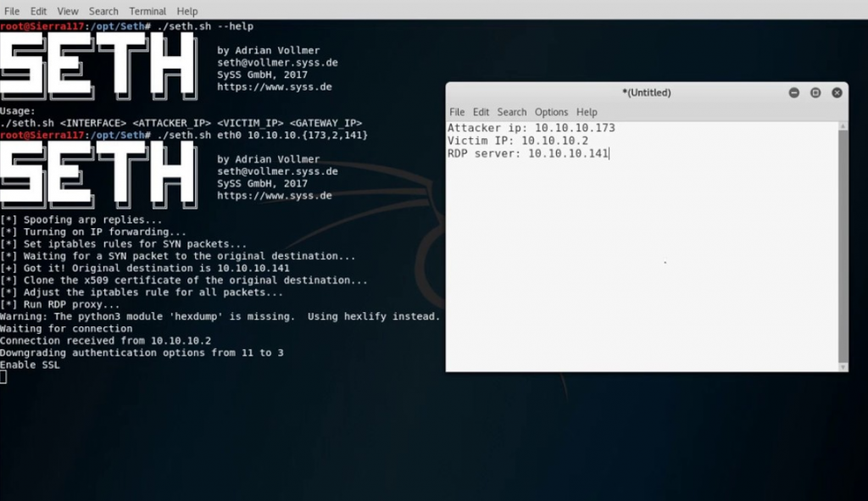Click 'Run RDP proxy...' line
The width and height of the screenshot is (868, 501).
coord(60,305)
